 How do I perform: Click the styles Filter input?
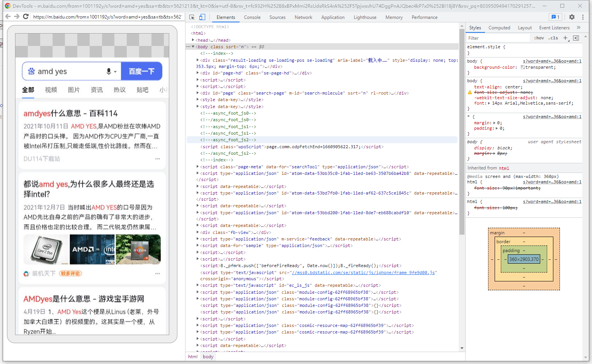[498, 38]
